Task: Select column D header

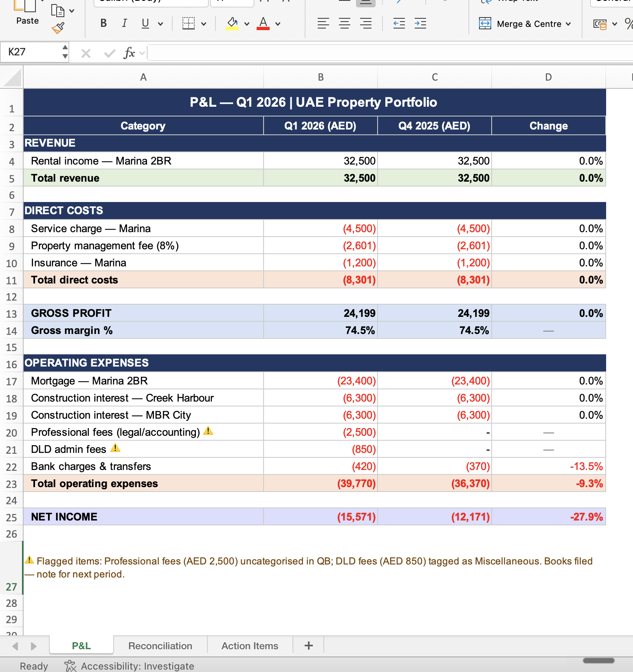Action: pos(549,77)
